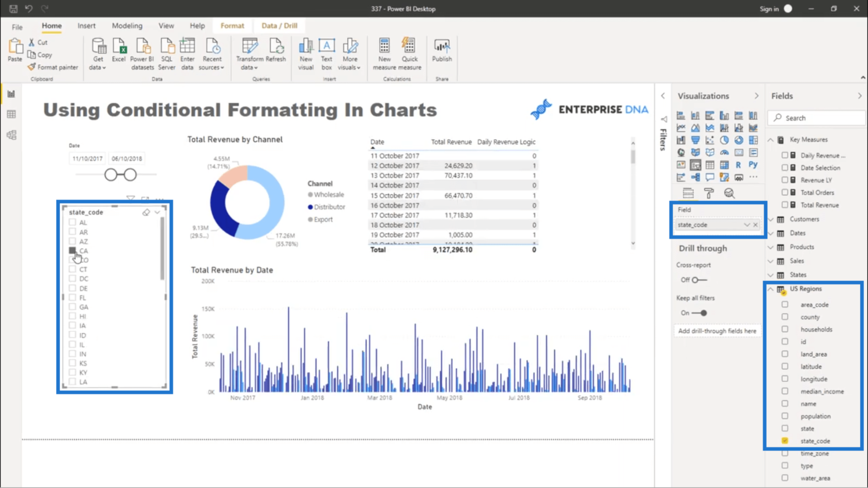Image resolution: width=868 pixels, height=488 pixels.
Task: Collapse the Fields pane
Action: (860, 96)
